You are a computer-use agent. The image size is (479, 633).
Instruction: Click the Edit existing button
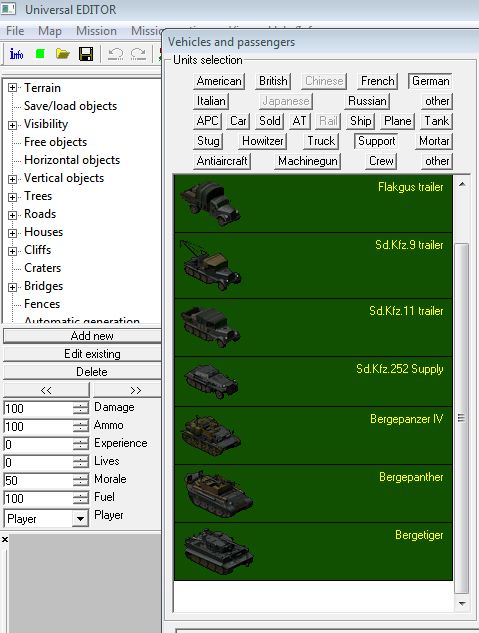click(82, 354)
